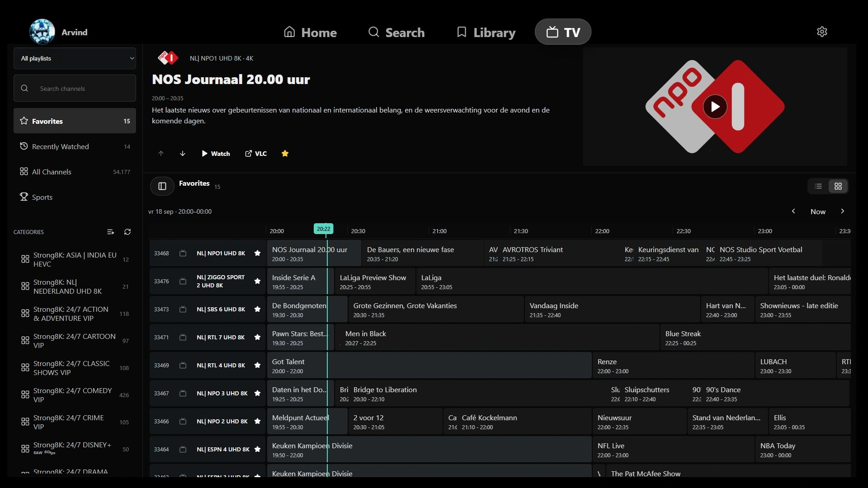Image resolution: width=868 pixels, height=488 pixels.
Task: Select the TV tab
Action: 563,32
